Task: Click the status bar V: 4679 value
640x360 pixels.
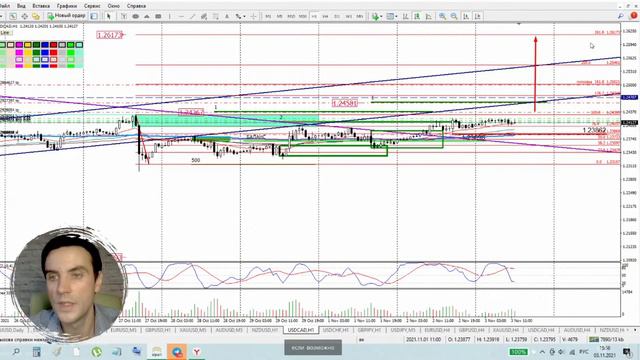Action: click(569, 339)
